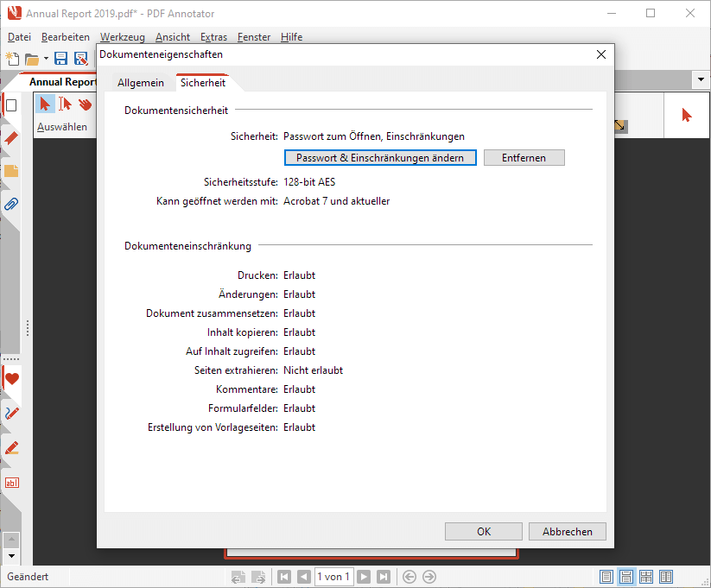Click Passwort & Einschränkungen ändern button
The height and width of the screenshot is (588, 711).
tap(380, 158)
